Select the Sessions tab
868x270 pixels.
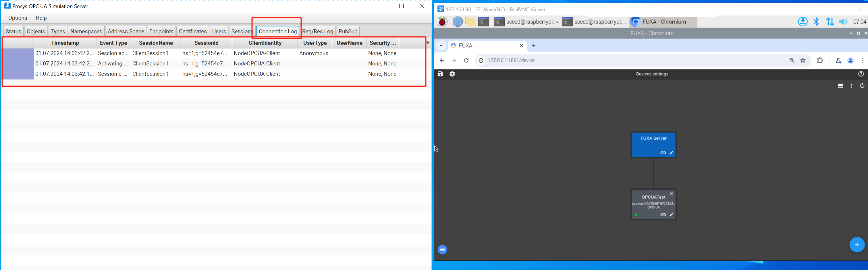[242, 31]
